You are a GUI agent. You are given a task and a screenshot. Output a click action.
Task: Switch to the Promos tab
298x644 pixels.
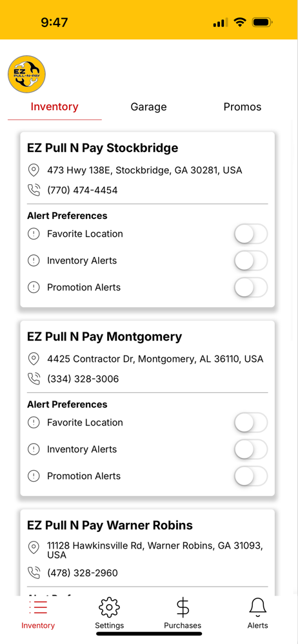click(x=243, y=107)
